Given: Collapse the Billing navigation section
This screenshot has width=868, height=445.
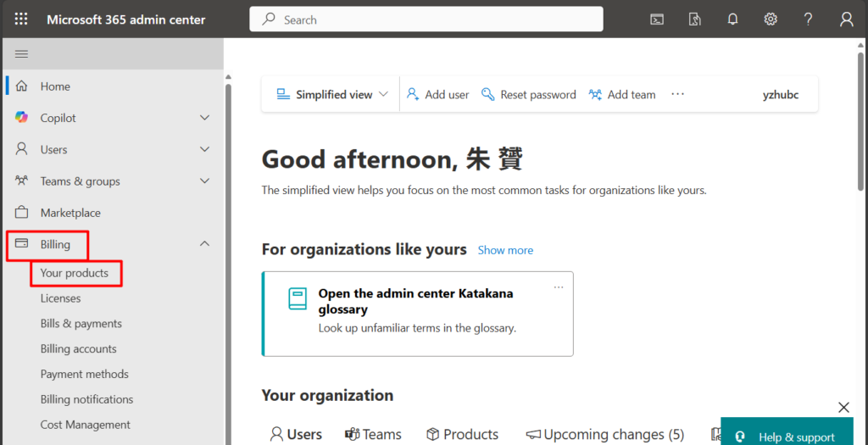Looking at the screenshot, I should click(204, 244).
